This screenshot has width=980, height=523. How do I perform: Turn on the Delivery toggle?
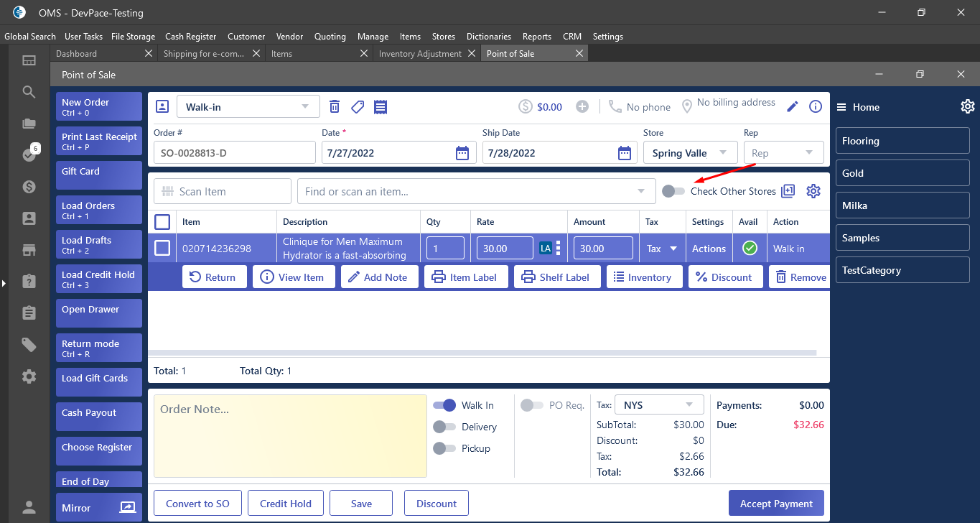click(x=444, y=427)
